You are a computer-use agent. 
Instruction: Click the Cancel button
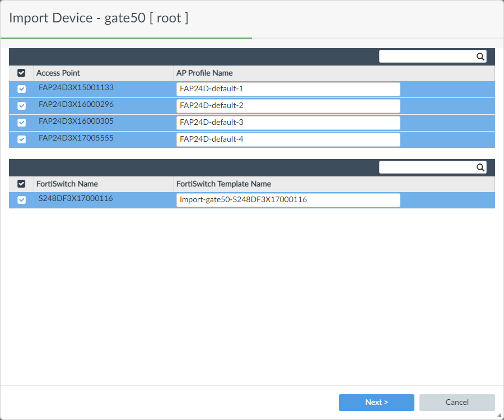457,402
